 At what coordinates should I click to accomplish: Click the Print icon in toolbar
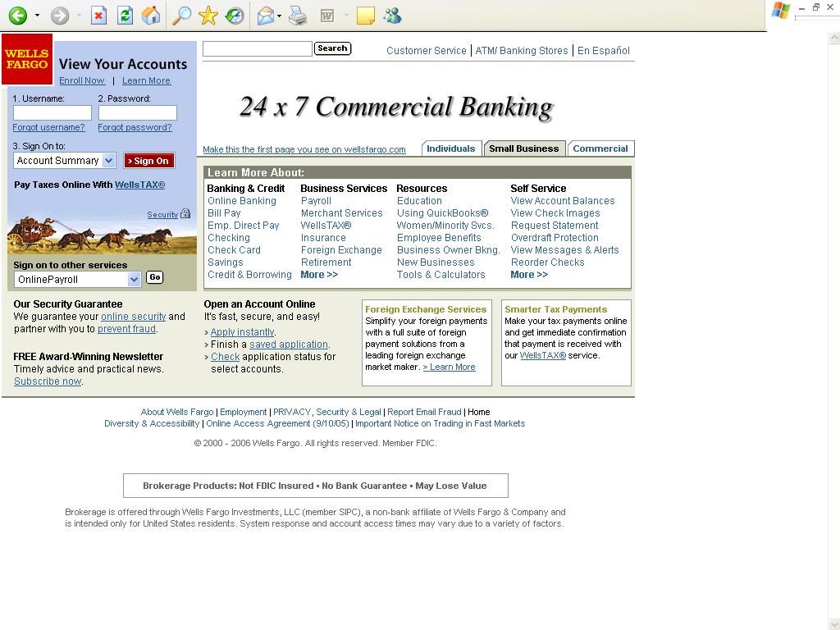[x=298, y=16]
